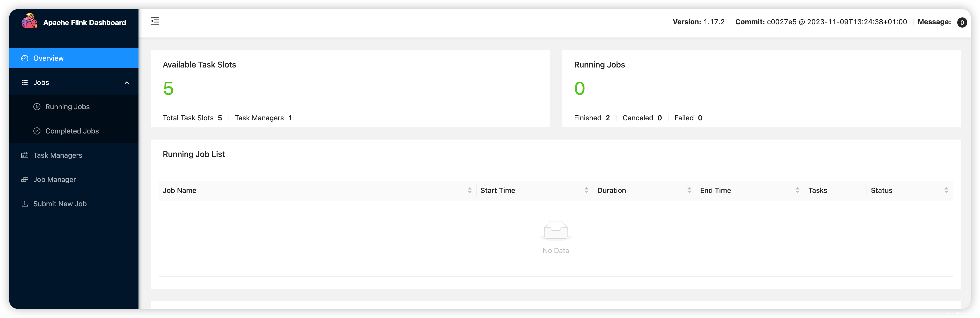This screenshot has width=980, height=318.
Task: Sort by Start Time column arrows
Action: point(586,191)
